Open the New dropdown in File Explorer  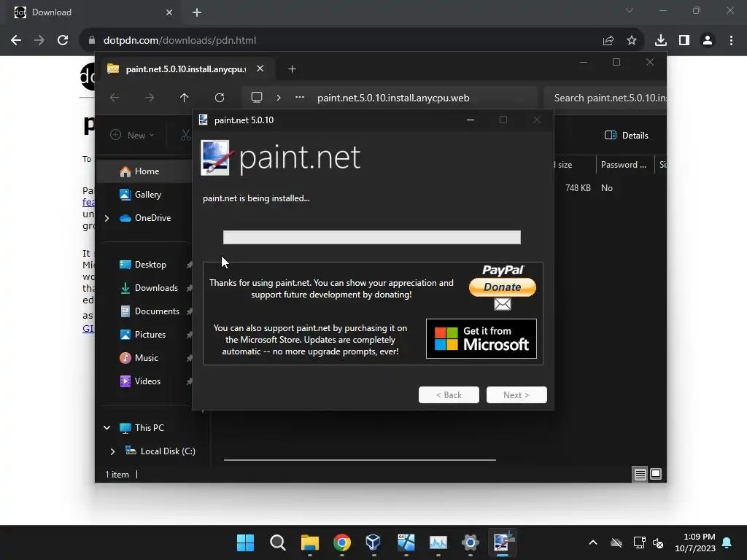click(x=133, y=135)
